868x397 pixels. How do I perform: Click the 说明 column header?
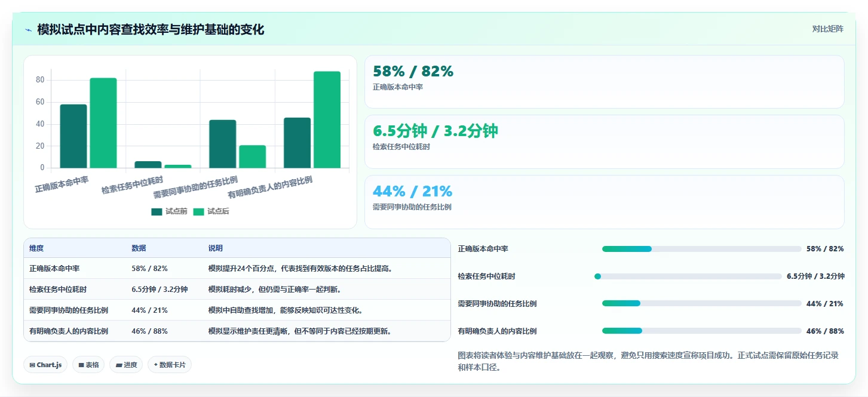point(216,248)
